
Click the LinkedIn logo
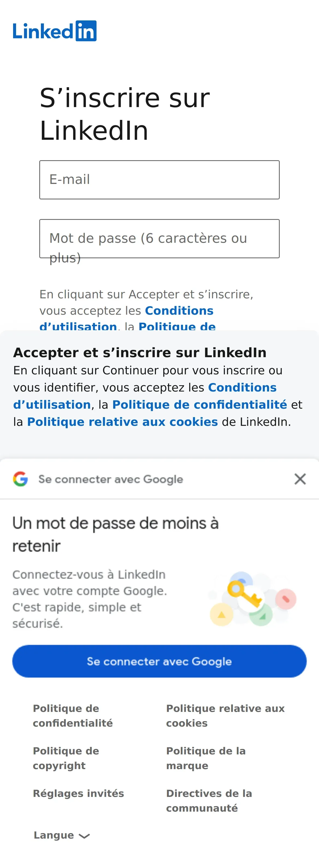55,31
